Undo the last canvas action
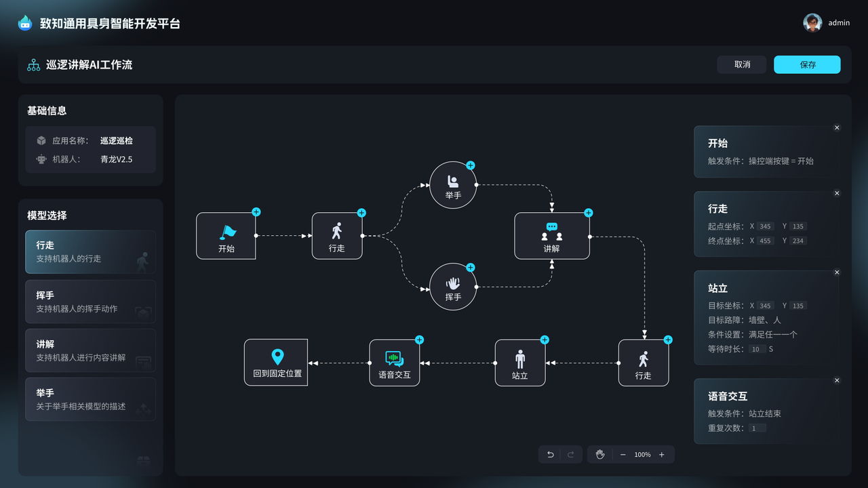The image size is (868, 488). pyautogui.click(x=551, y=454)
